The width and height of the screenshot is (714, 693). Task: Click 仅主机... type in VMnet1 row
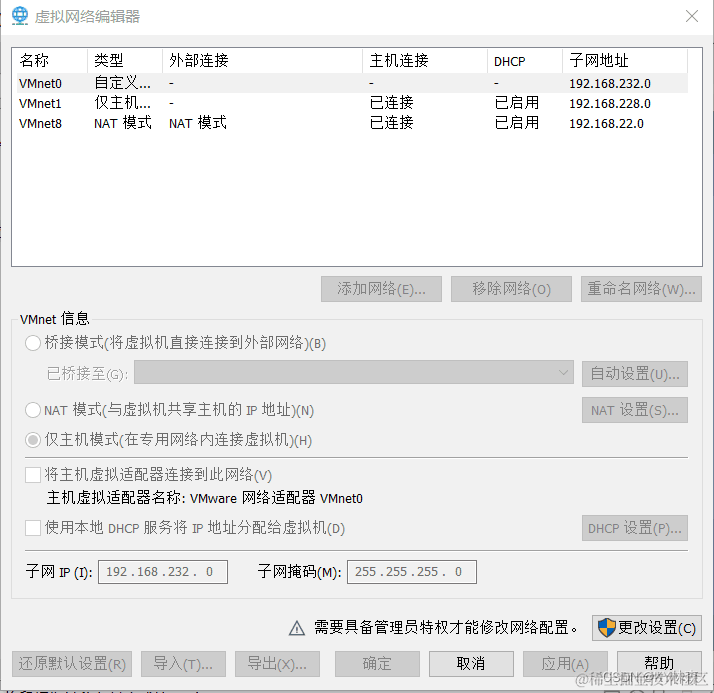point(122,103)
